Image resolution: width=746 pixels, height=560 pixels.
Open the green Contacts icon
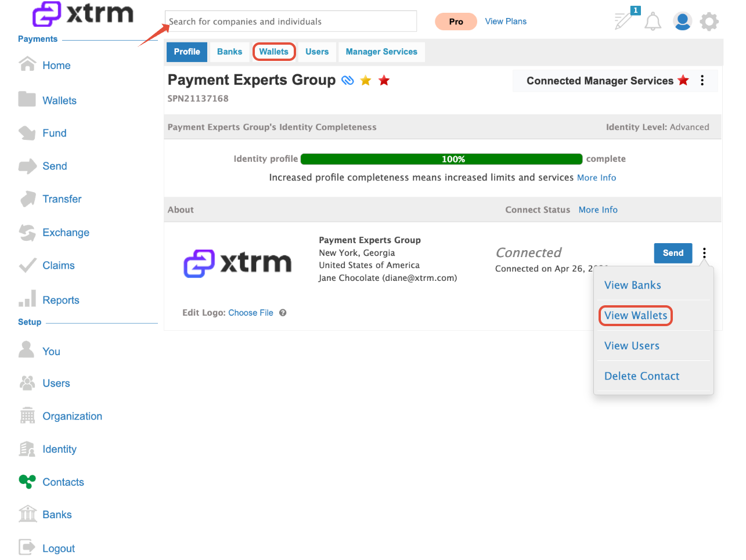coord(27,481)
